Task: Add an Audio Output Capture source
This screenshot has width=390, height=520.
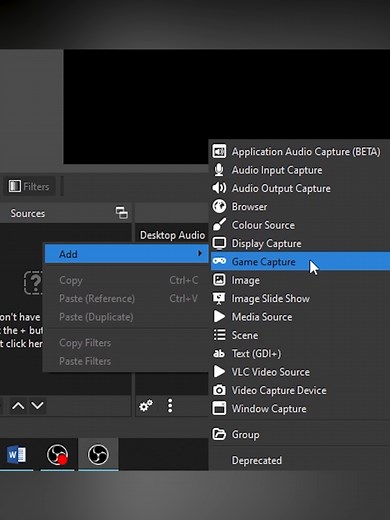Action: tap(300, 188)
